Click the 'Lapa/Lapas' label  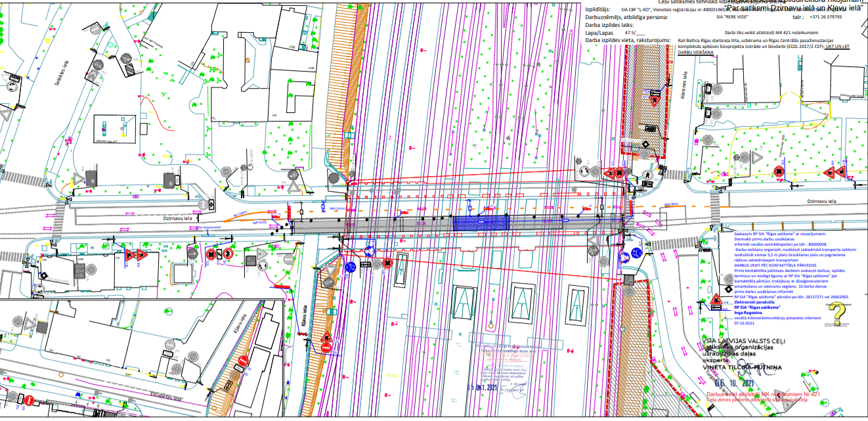(598, 32)
